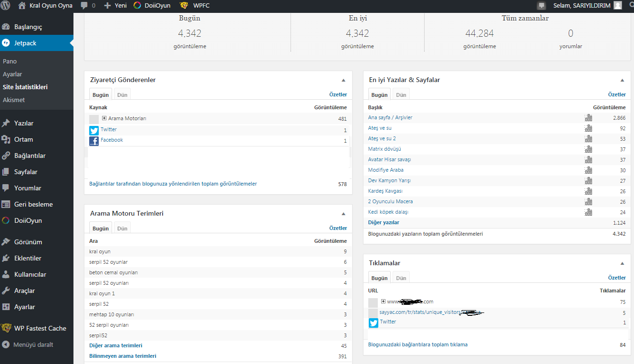Click the WPFC cheetah icon in admin bar
The height and width of the screenshot is (364, 634).
(x=184, y=6)
